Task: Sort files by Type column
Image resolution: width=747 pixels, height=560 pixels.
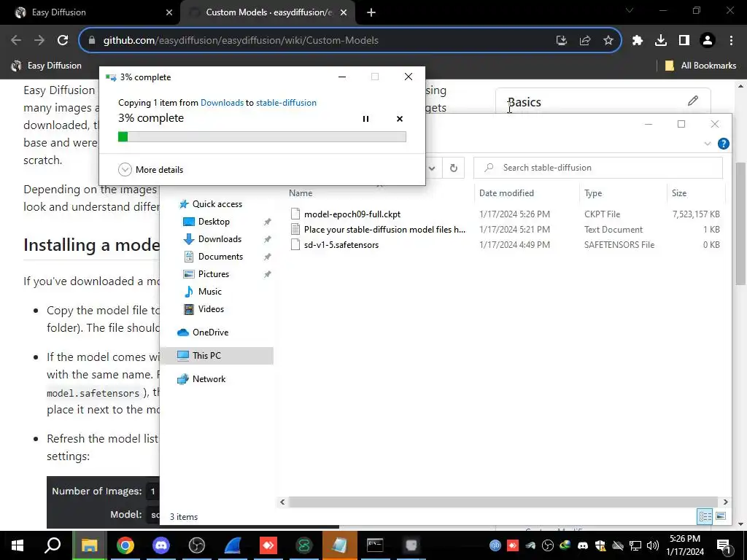Action: (x=593, y=192)
